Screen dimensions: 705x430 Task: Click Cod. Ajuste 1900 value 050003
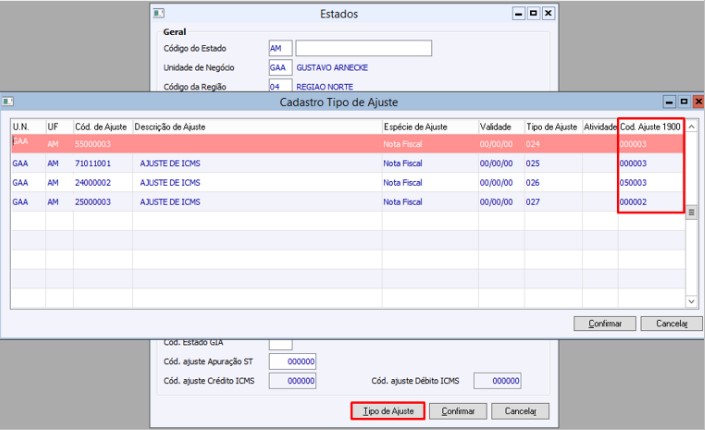point(633,183)
